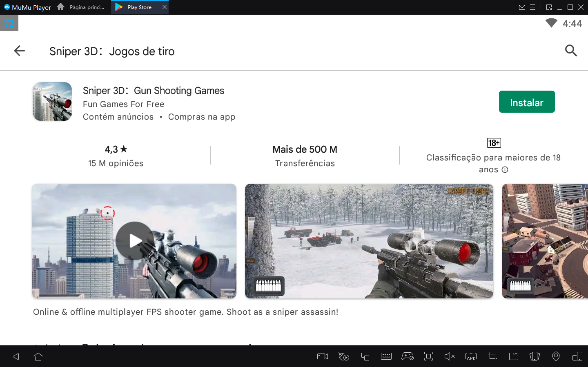
Task: Set a virtual GPS location
Action: tap(556, 356)
